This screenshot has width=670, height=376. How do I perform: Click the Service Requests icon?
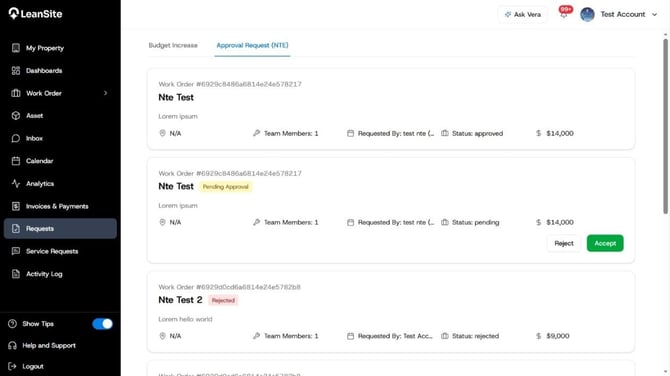16,251
